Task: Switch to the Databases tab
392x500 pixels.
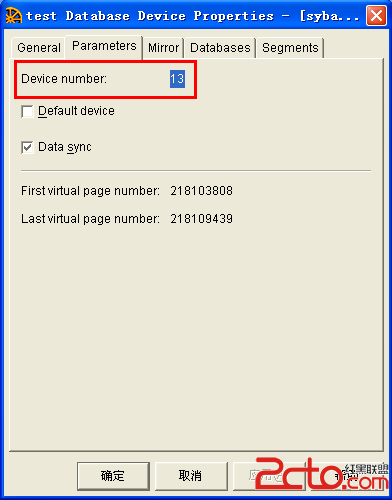Action: [220, 48]
